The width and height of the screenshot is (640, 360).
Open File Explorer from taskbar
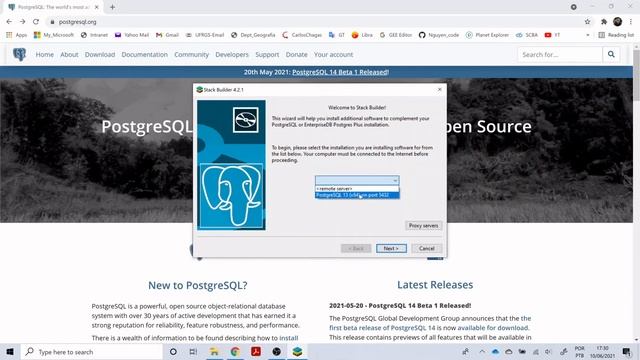[x=214, y=352]
